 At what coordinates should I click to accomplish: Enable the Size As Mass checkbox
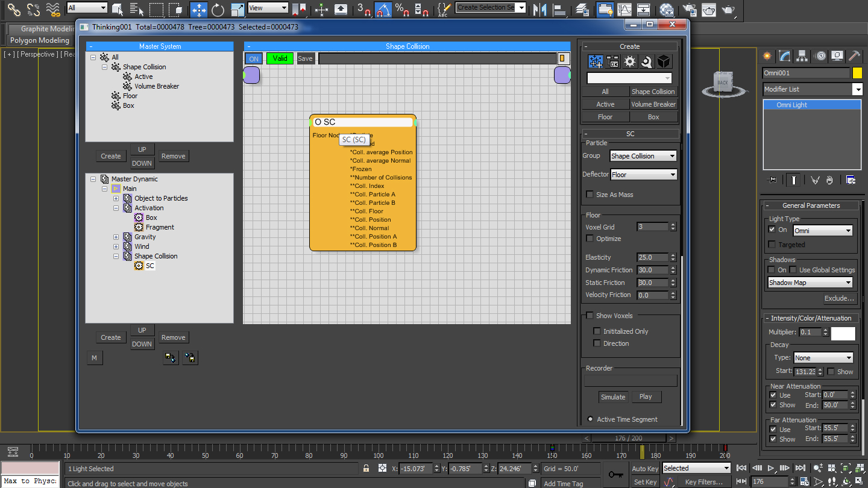[590, 195]
